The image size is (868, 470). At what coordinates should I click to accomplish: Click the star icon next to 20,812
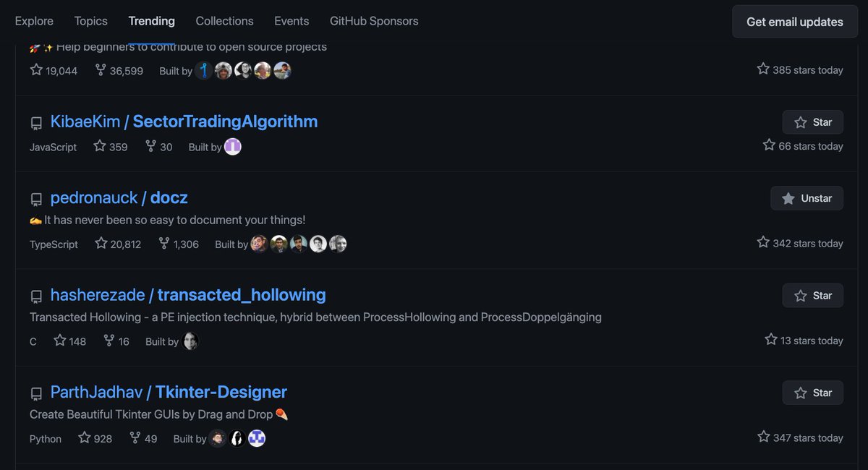pyautogui.click(x=101, y=244)
